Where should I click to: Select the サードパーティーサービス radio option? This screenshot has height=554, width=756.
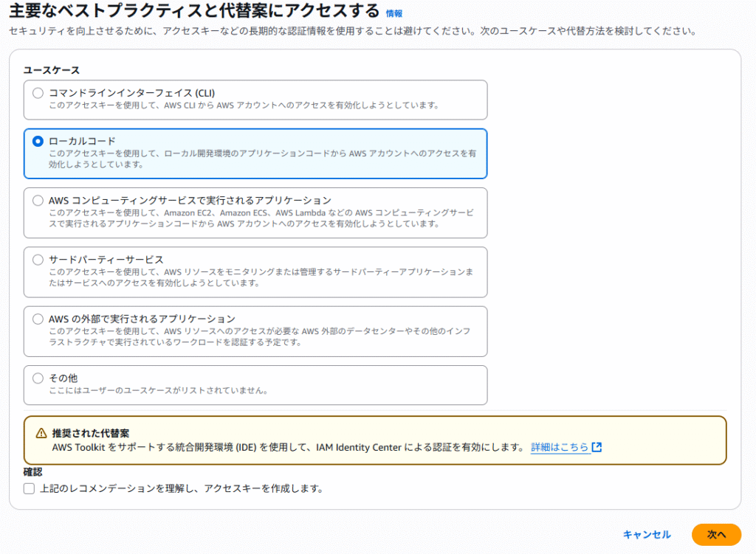38,260
